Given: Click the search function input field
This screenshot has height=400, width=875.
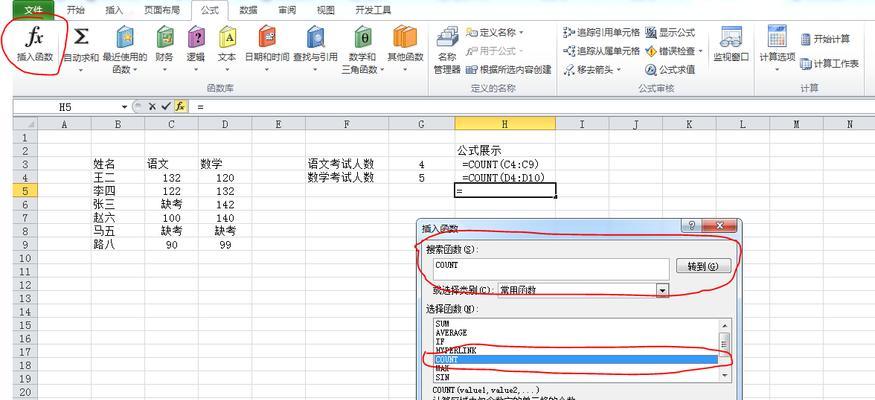Looking at the screenshot, I should click(551, 269).
